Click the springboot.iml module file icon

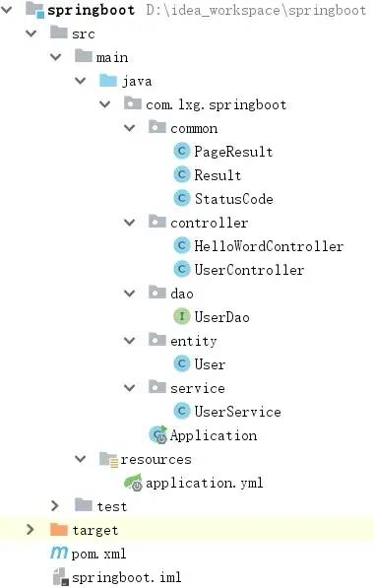click(x=60, y=577)
